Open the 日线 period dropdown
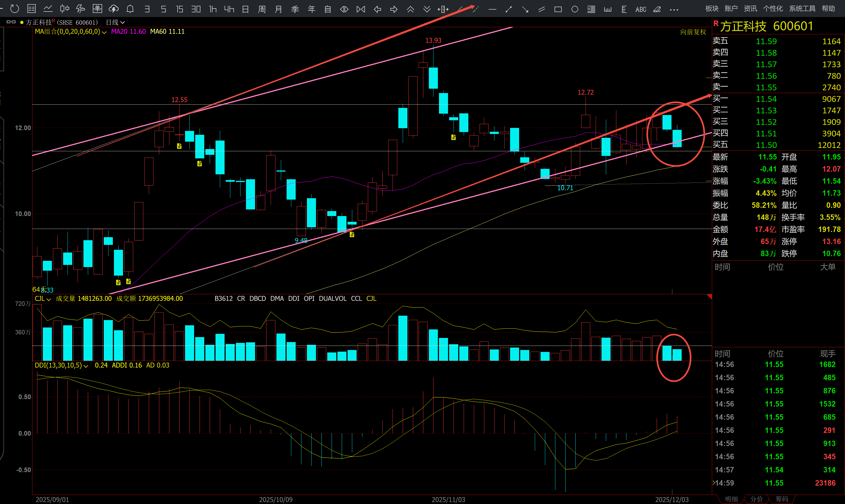This screenshot has height=504, width=845. click(116, 23)
